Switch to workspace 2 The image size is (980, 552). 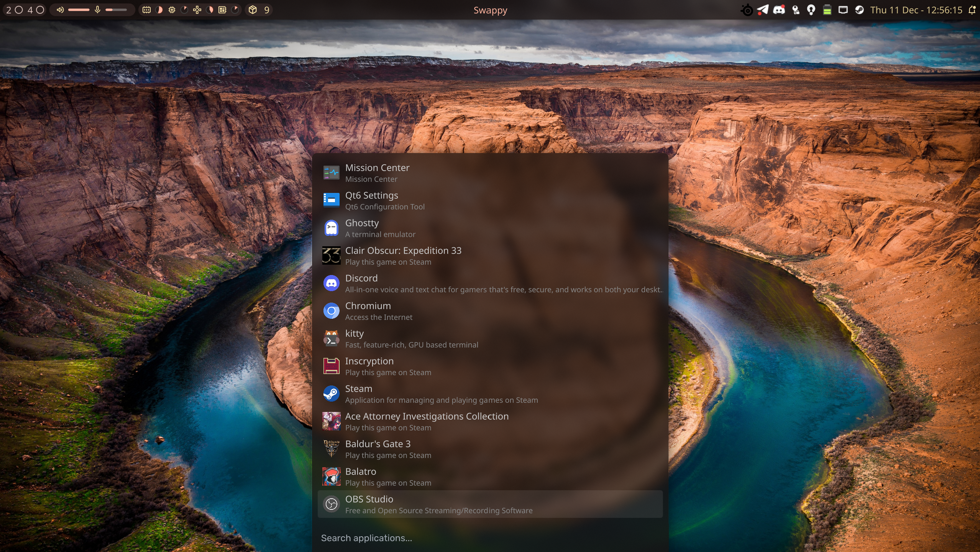[x=8, y=10]
